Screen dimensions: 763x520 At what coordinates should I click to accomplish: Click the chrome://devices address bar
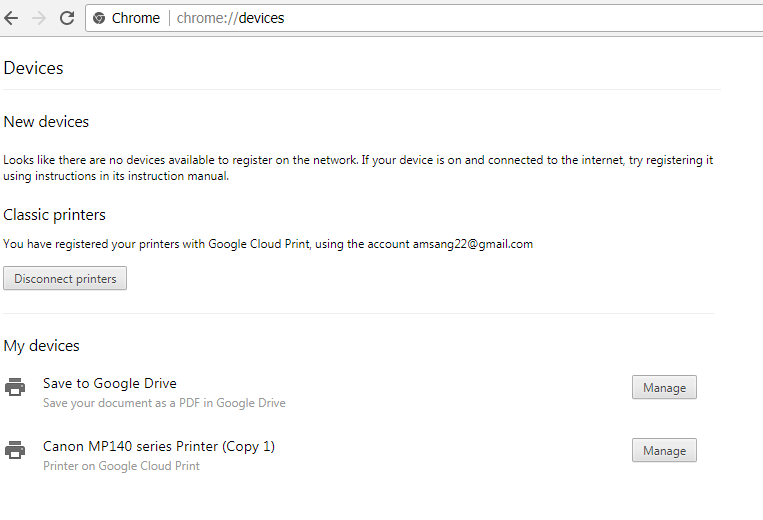coord(423,18)
